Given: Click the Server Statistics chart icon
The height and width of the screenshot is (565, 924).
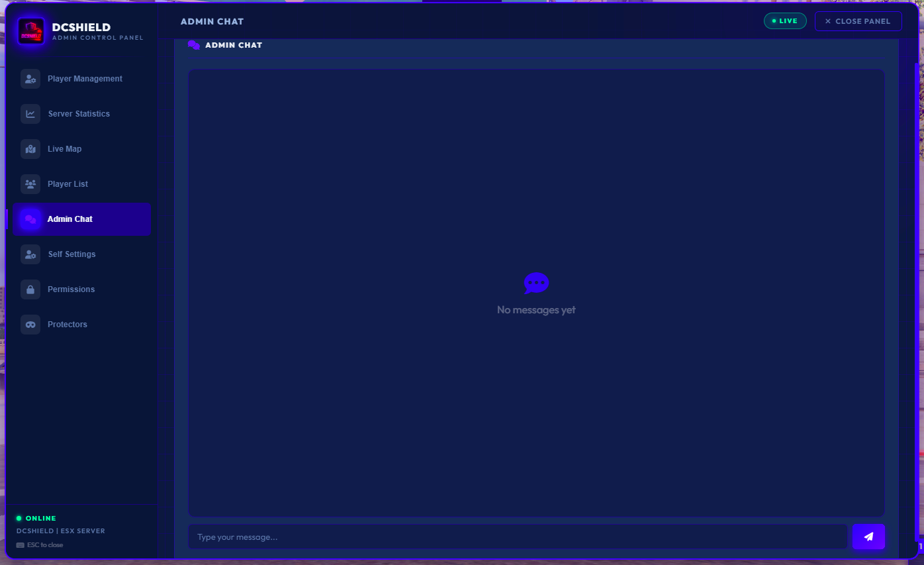Looking at the screenshot, I should (30, 114).
